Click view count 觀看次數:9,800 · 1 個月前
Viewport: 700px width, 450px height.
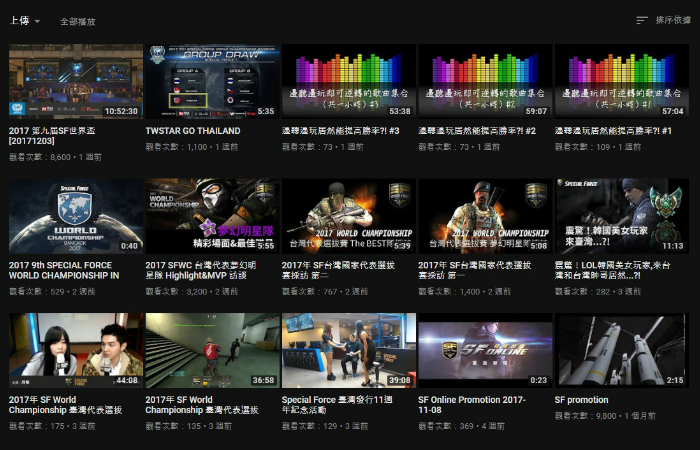[x=605, y=416]
